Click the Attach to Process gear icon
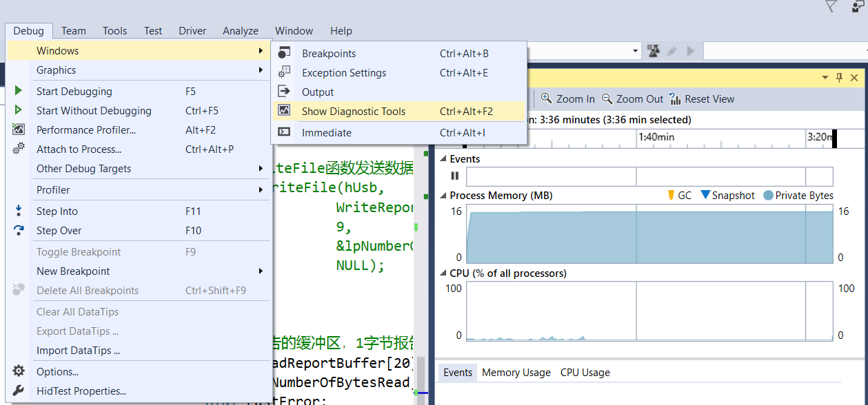This screenshot has height=405, width=868. coord(19,149)
